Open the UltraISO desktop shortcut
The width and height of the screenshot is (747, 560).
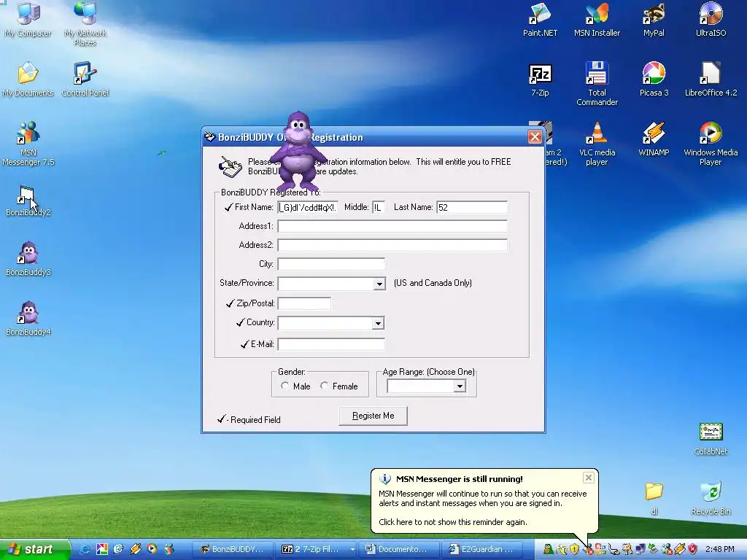(x=711, y=19)
